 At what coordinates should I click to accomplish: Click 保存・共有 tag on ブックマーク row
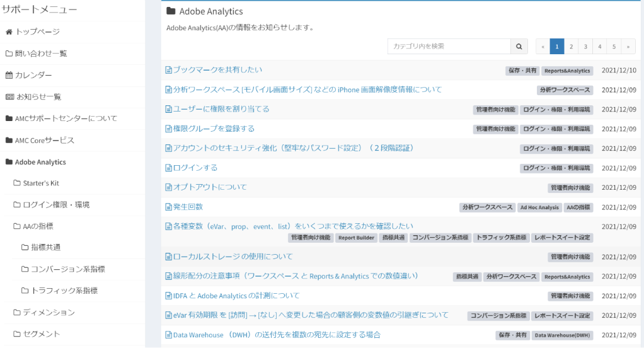[x=522, y=71]
